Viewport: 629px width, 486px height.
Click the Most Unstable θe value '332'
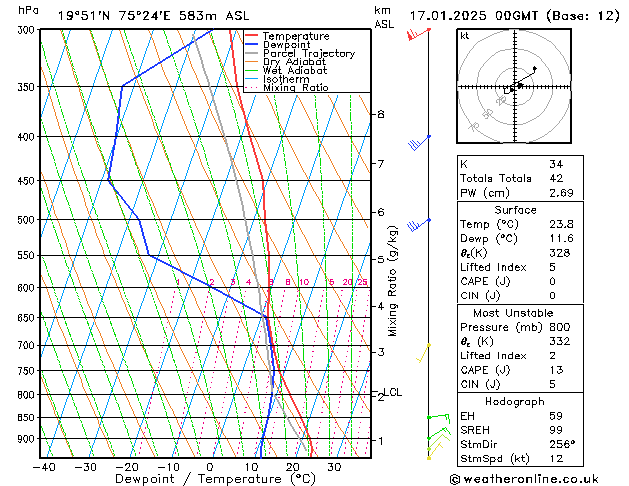tap(560, 341)
